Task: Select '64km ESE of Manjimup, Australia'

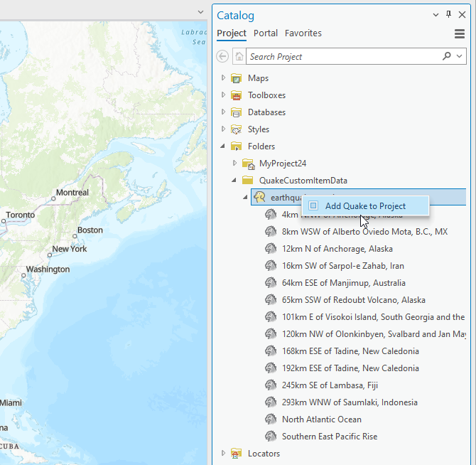Action: pyautogui.click(x=343, y=283)
